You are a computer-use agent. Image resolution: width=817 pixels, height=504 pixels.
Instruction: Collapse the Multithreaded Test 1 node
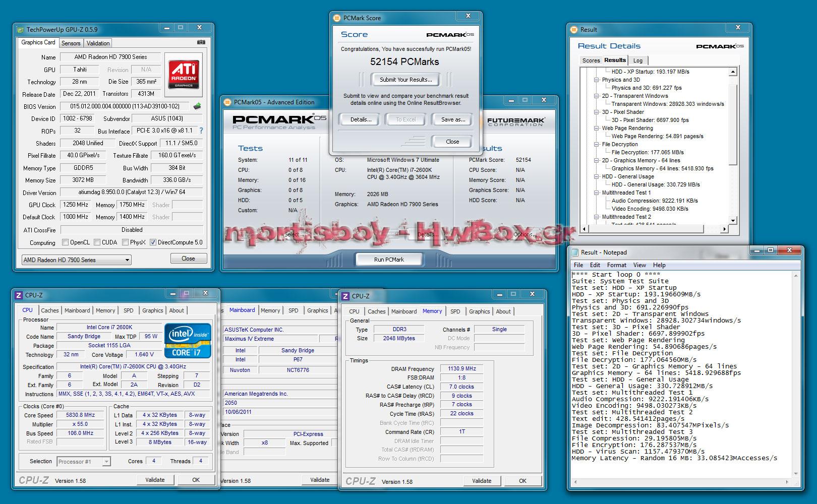coord(597,193)
